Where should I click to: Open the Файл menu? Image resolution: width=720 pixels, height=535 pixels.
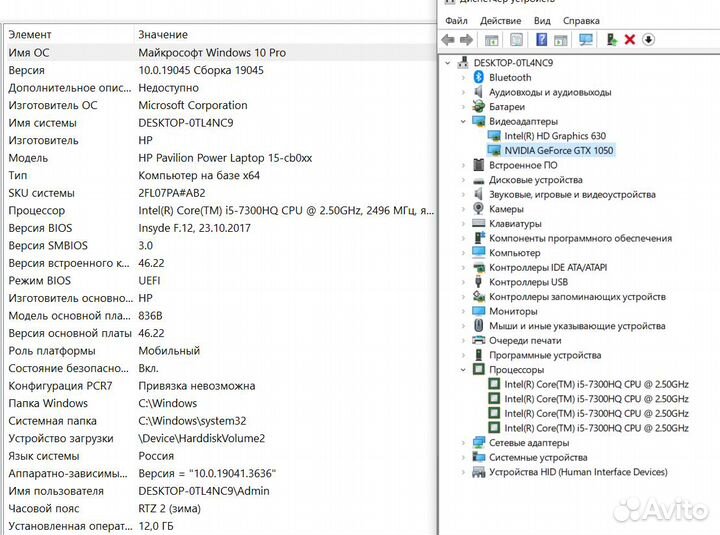(x=456, y=21)
